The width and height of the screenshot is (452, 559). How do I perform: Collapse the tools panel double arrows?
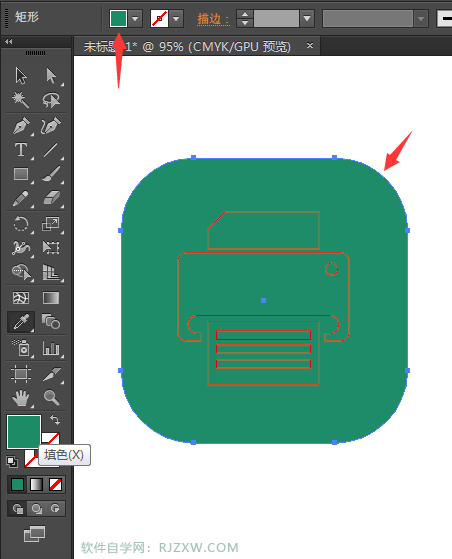tap(9, 42)
